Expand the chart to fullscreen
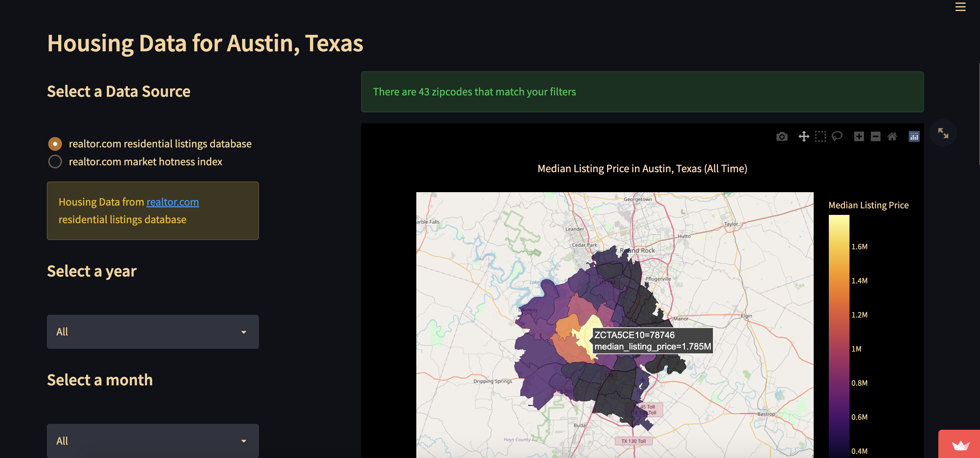Image resolution: width=980 pixels, height=458 pixels. 943,133
